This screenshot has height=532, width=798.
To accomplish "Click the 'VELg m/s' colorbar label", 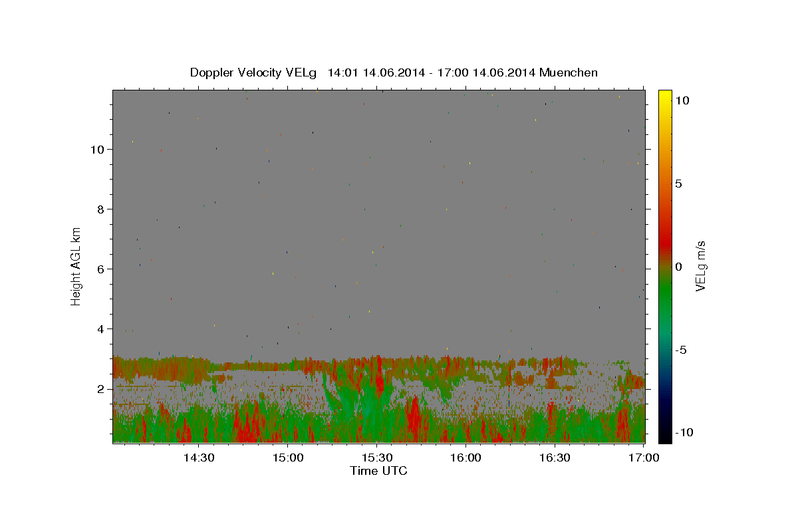I will (700, 265).
